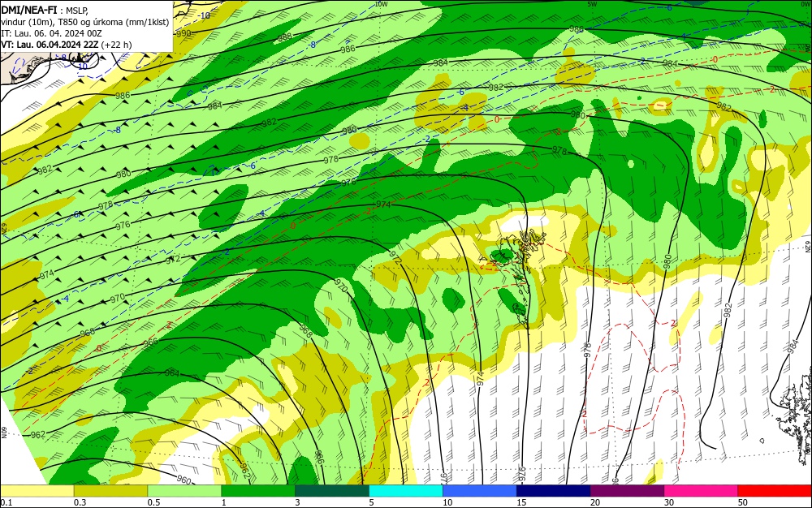
Task: Pick the light green 0.5–1 legend swatch
Action: (x=184, y=491)
